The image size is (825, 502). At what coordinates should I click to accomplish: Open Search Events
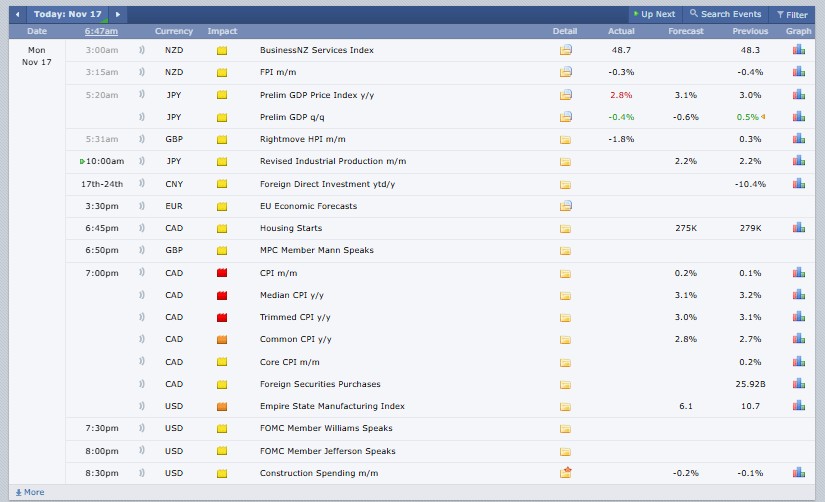[726, 15]
